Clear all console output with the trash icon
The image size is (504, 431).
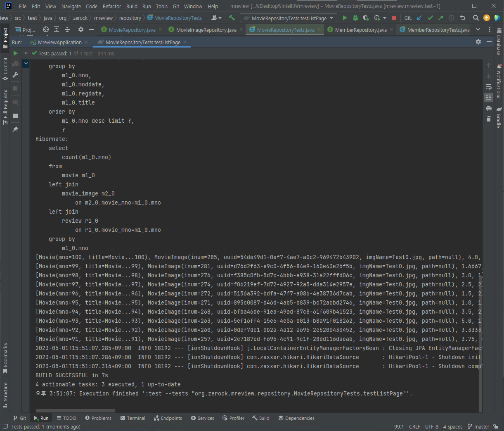489,119
